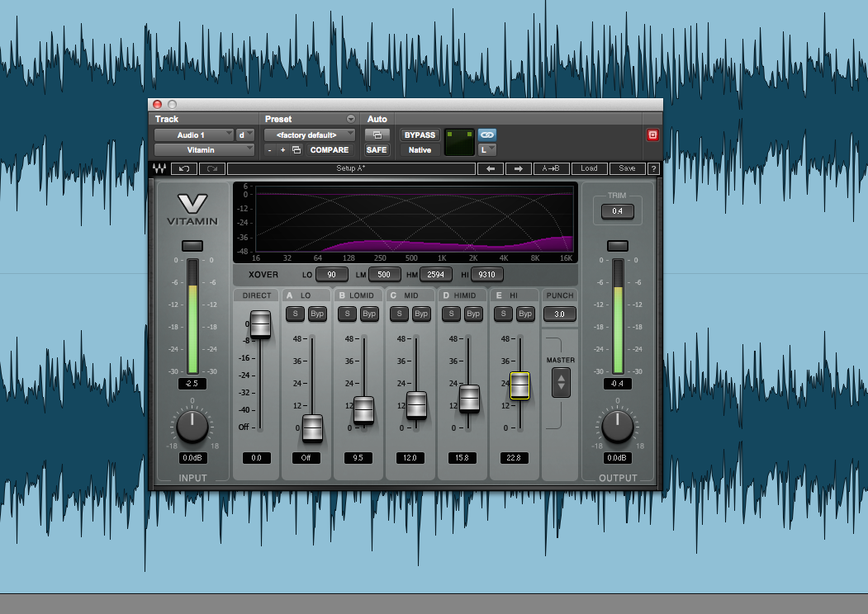Reset the output clip indicator
Screen dimensions: 868x614
pyautogui.click(x=617, y=246)
